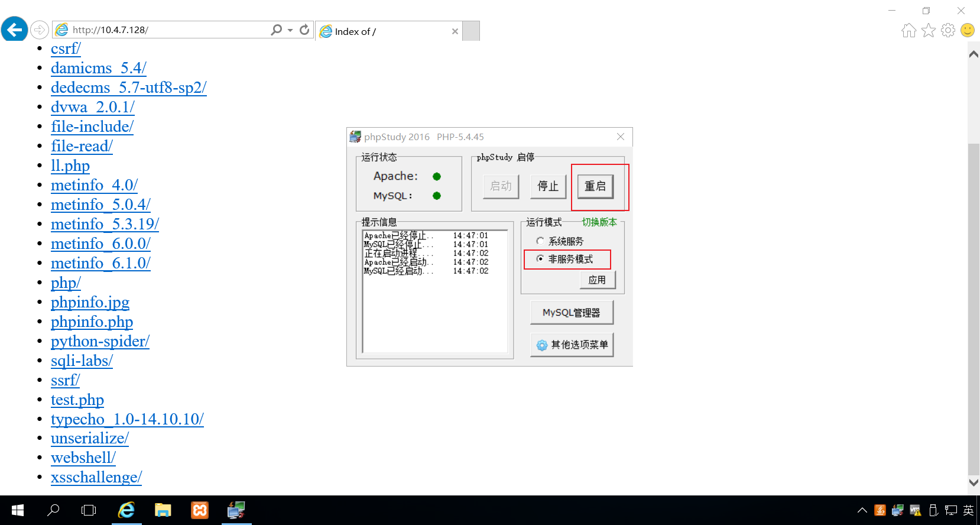
Task: Open the phpinfo.php link
Action: click(92, 322)
